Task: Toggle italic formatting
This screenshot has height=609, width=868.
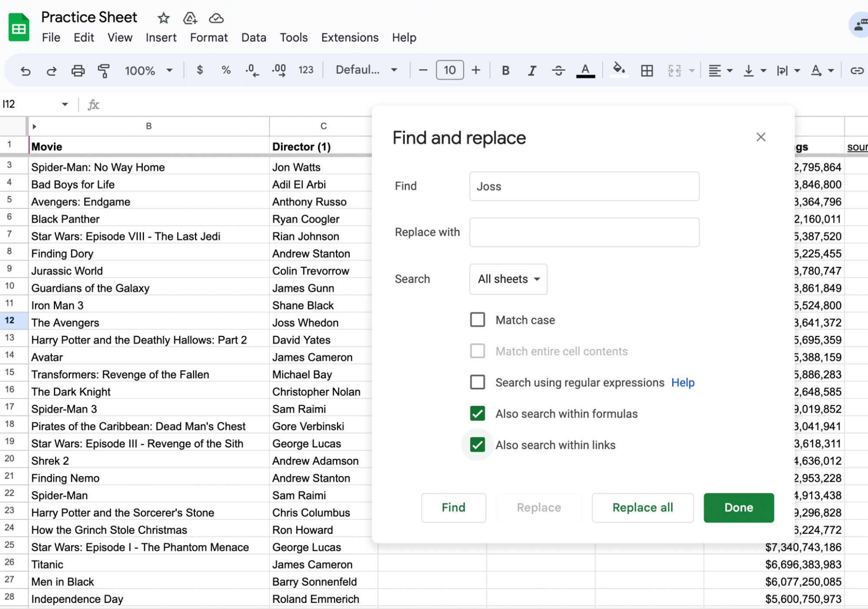Action: pyautogui.click(x=532, y=70)
